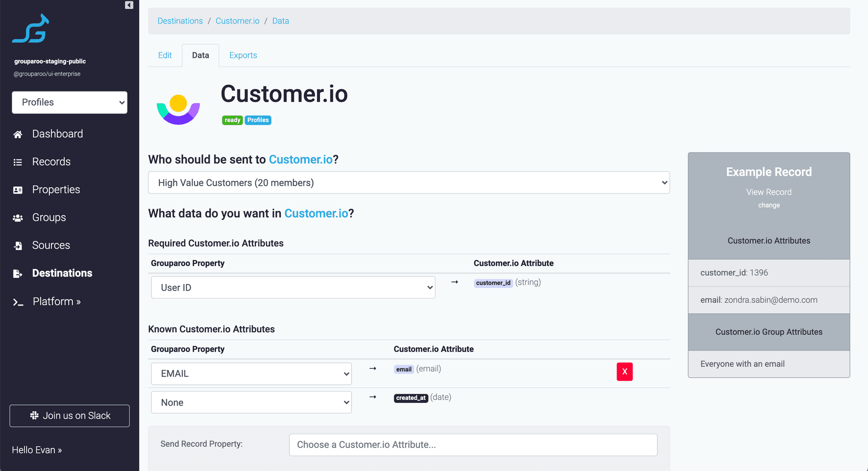Click the customer_id attribute badge
The image size is (868, 471).
pyautogui.click(x=493, y=283)
